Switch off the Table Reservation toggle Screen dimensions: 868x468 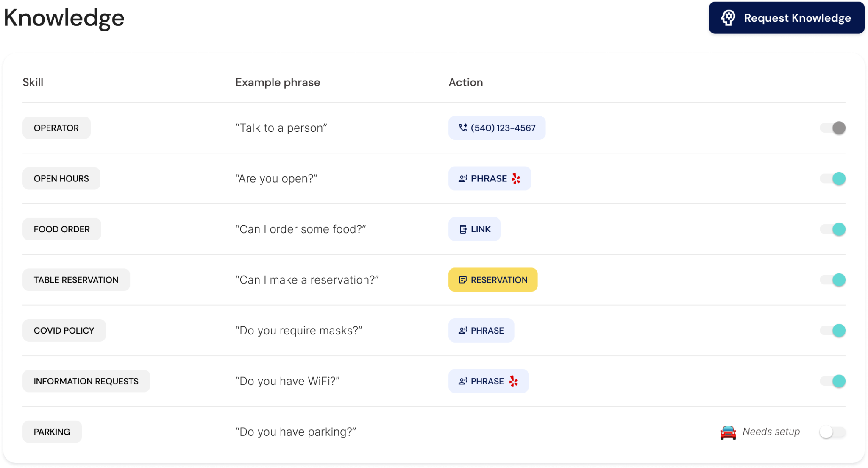click(832, 280)
